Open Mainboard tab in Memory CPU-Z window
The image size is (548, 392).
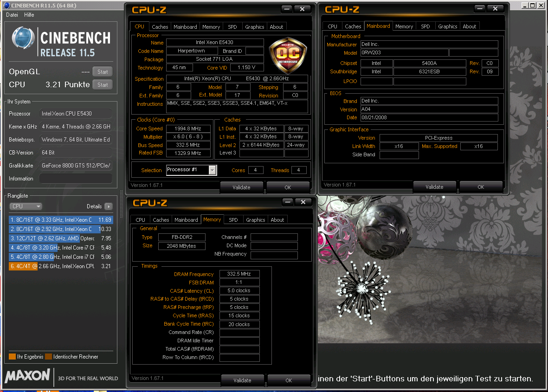186,220
